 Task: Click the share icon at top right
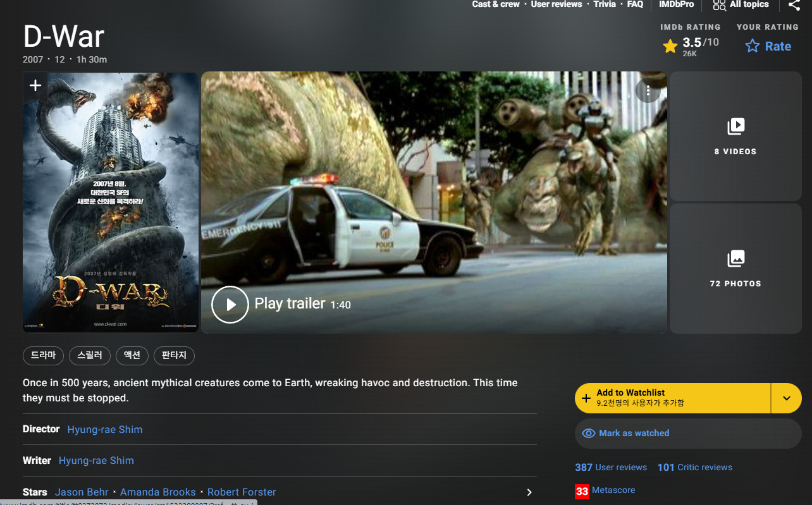(794, 5)
